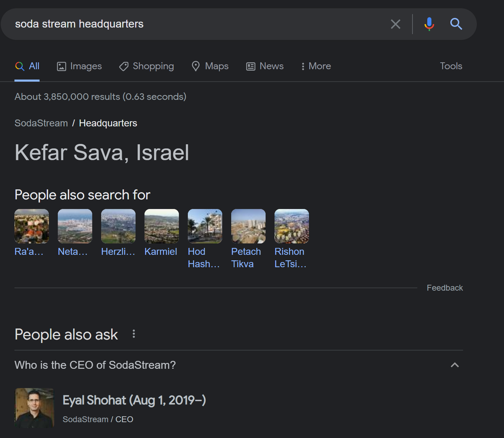504x438 pixels.
Task: Open the Hod Hash… text link
Action: (204, 258)
